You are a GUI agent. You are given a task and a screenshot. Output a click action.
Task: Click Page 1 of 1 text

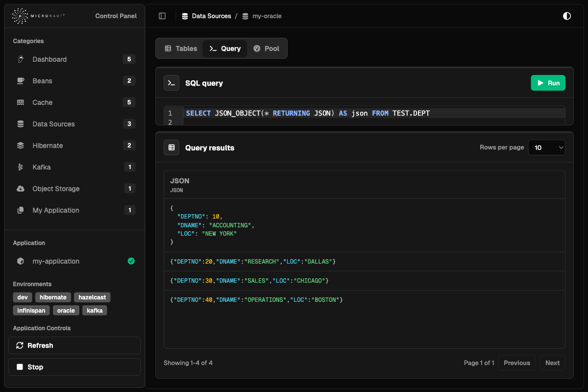tap(479, 363)
